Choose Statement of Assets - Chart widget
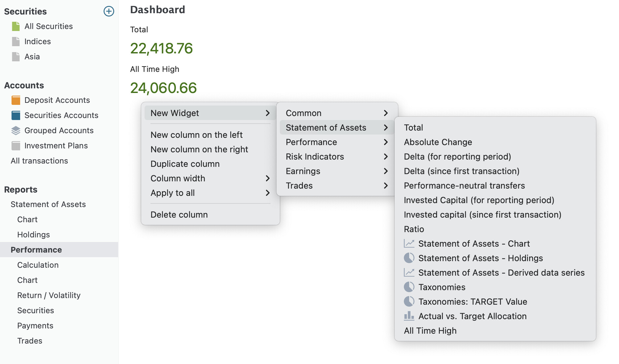The height and width of the screenshot is (364, 619). click(473, 244)
